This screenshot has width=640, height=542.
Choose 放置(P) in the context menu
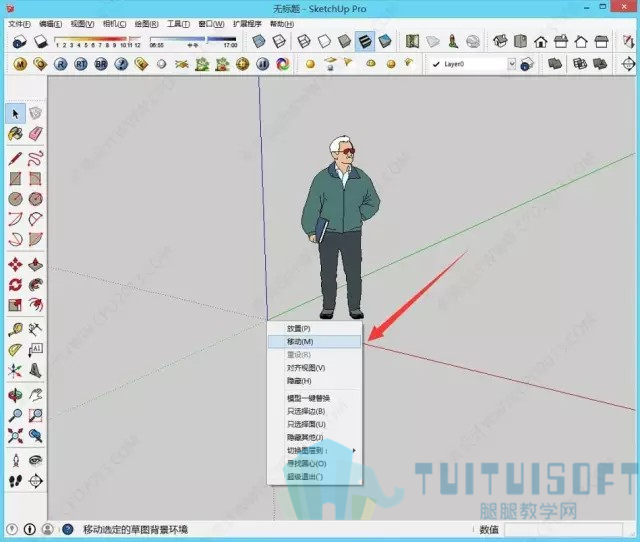[315, 329]
